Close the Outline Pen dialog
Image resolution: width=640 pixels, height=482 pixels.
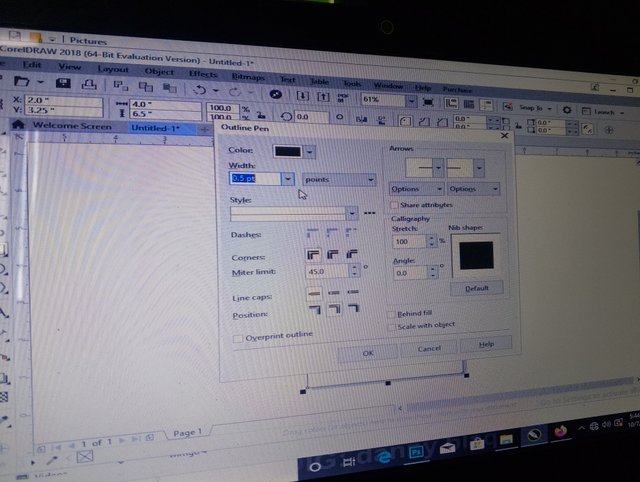click(504, 135)
